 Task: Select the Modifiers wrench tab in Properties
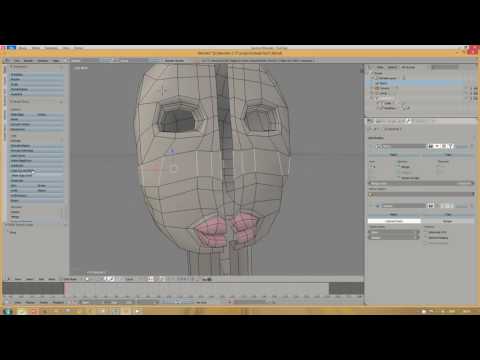pyautogui.click(x=409, y=121)
